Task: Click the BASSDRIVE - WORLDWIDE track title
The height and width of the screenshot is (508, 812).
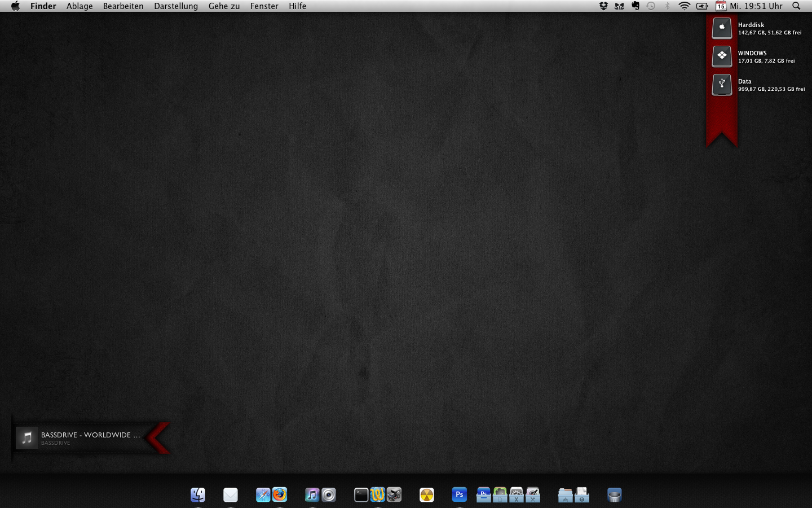Action: click(90, 435)
